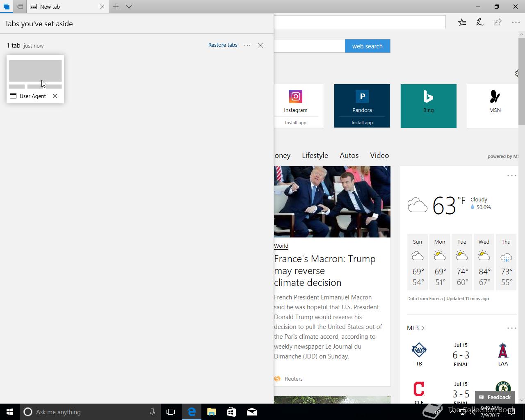
Task: Click the web search button
Action: (367, 46)
